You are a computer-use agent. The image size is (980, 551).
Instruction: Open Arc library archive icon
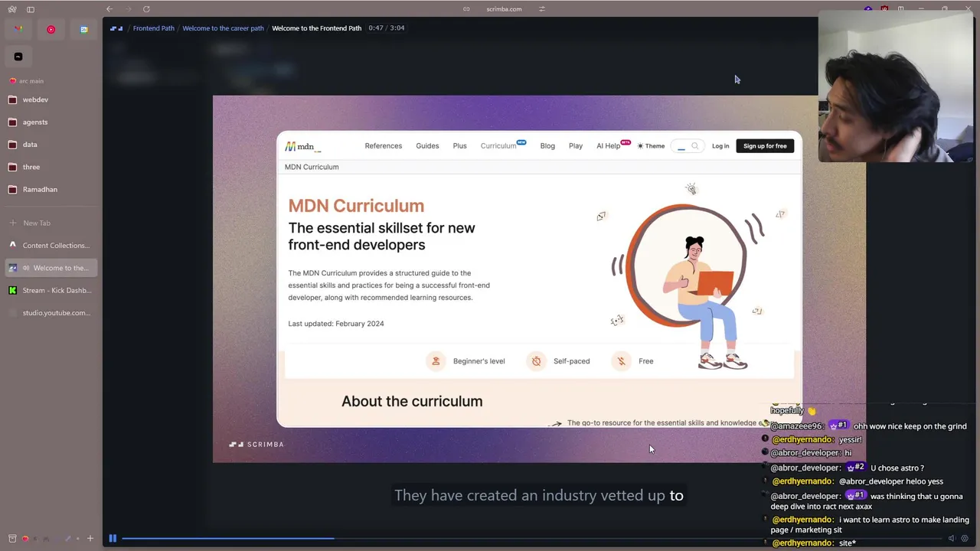(12, 539)
